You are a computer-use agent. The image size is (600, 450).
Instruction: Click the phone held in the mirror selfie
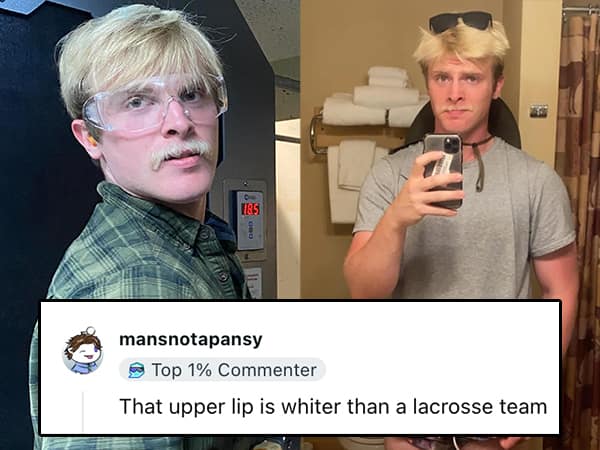(443, 171)
